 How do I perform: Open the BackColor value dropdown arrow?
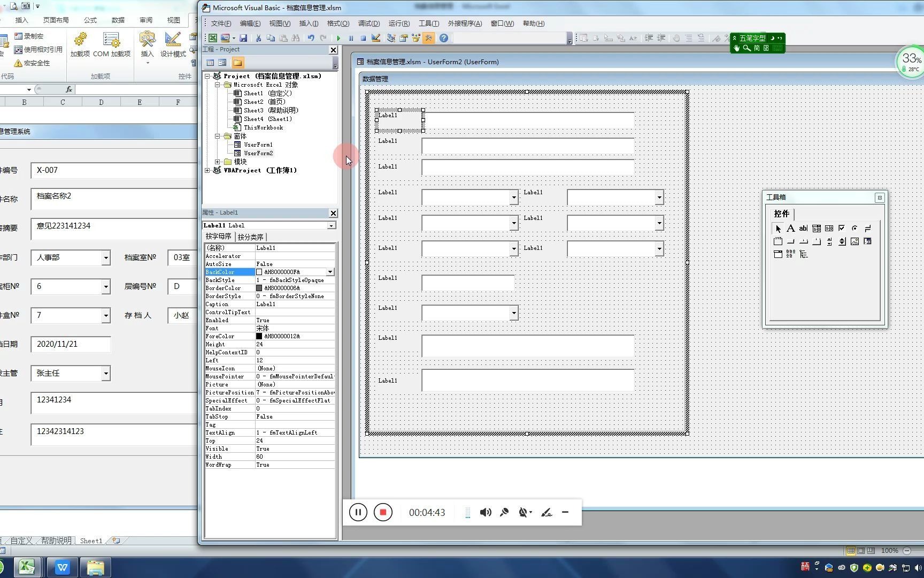pyautogui.click(x=330, y=272)
